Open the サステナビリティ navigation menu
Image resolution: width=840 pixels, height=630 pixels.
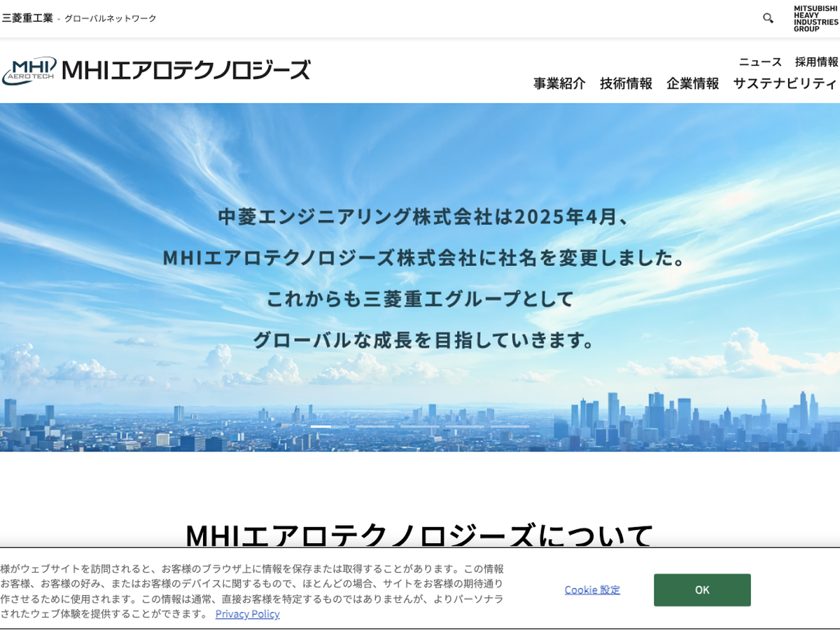[785, 83]
